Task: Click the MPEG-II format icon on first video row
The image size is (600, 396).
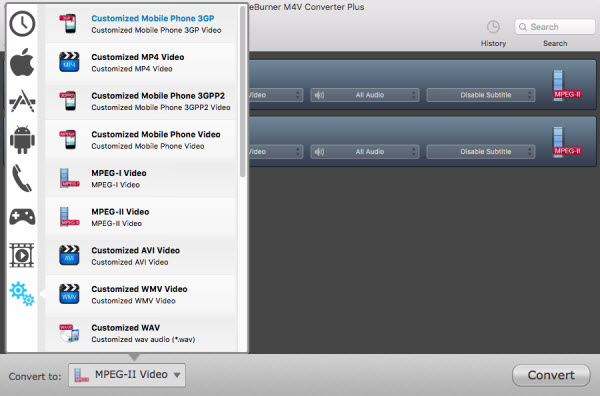Action: (x=567, y=85)
